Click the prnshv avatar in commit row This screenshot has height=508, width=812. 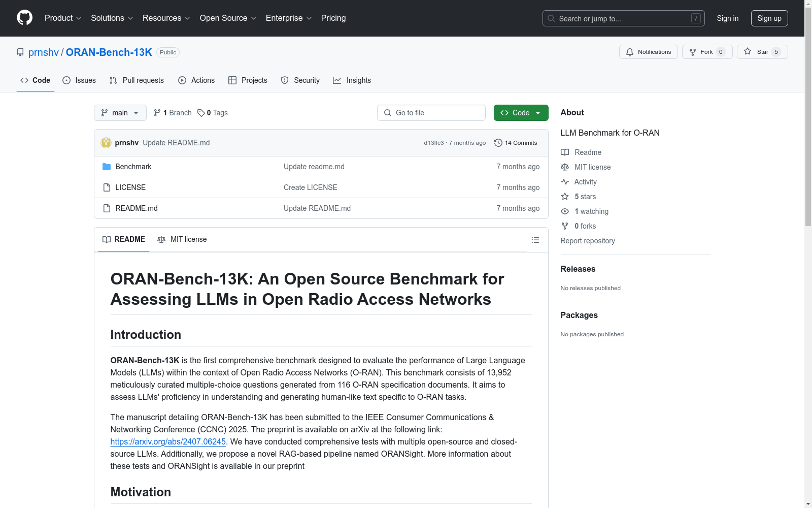(x=106, y=143)
